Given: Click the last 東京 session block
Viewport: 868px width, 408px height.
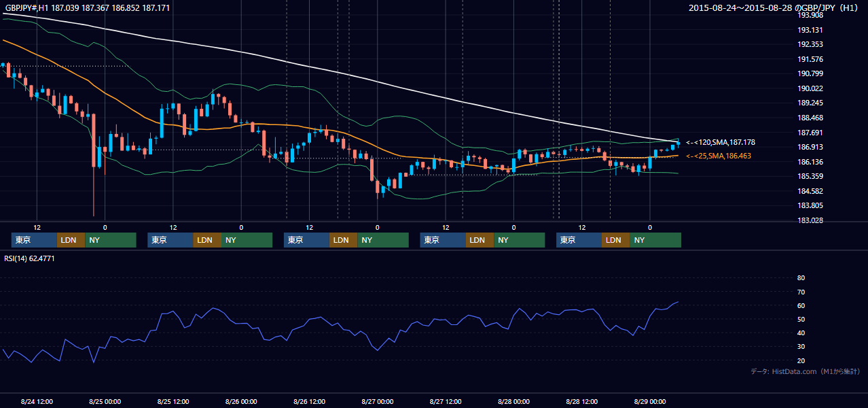Looking at the screenshot, I should (x=579, y=240).
